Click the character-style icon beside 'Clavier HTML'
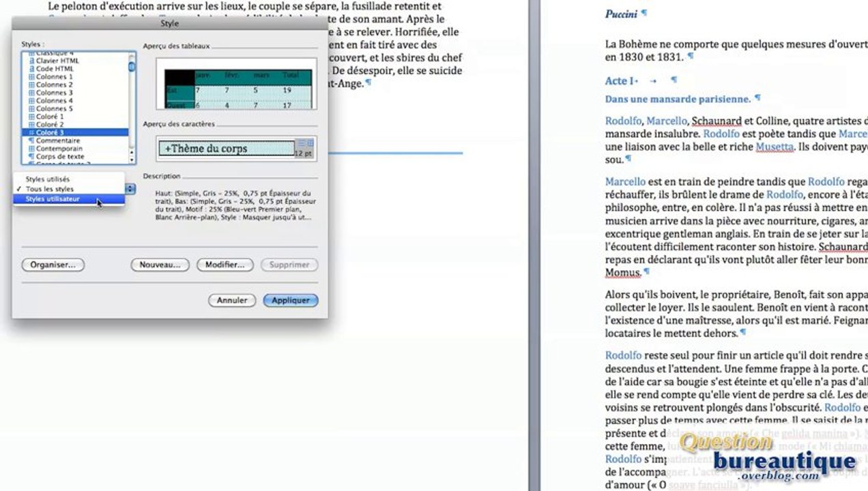The image size is (868, 491). tap(31, 61)
